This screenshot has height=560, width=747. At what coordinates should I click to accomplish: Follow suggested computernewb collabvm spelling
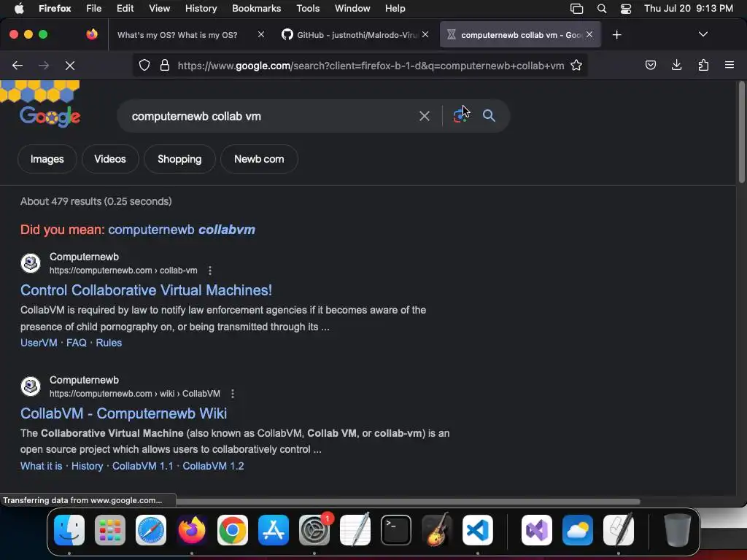[182, 230]
